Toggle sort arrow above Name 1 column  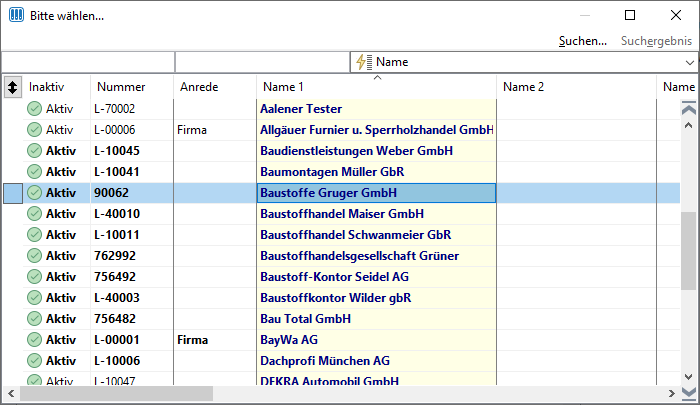(377, 78)
